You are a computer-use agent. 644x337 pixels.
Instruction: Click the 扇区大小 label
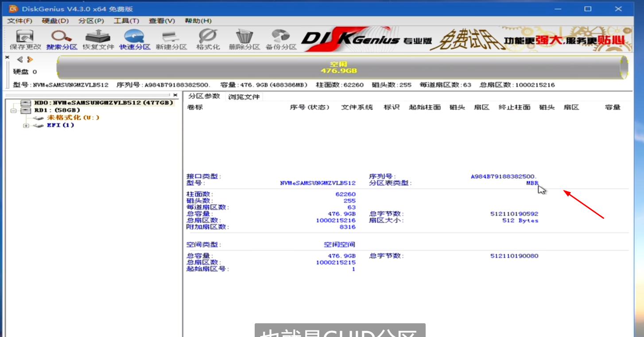387,221
